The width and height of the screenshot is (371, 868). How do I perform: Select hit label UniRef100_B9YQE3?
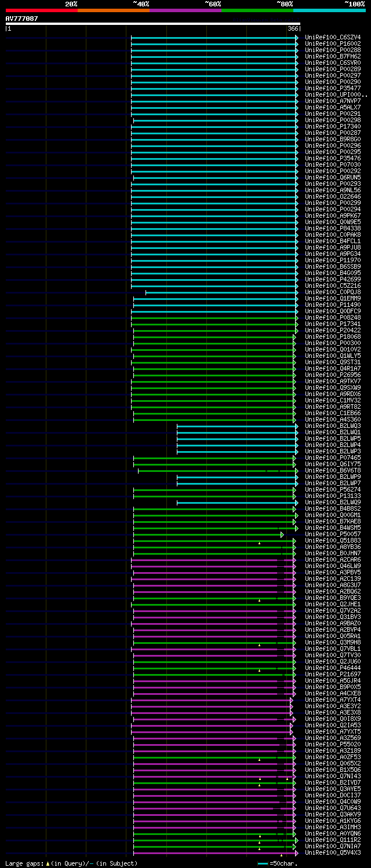pos(333,598)
